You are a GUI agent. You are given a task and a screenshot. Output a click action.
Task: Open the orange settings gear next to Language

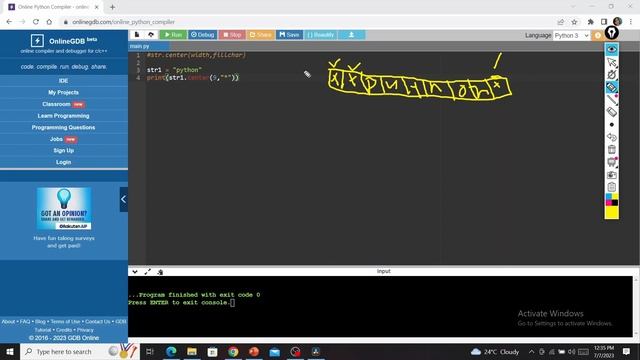tap(598, 36)
